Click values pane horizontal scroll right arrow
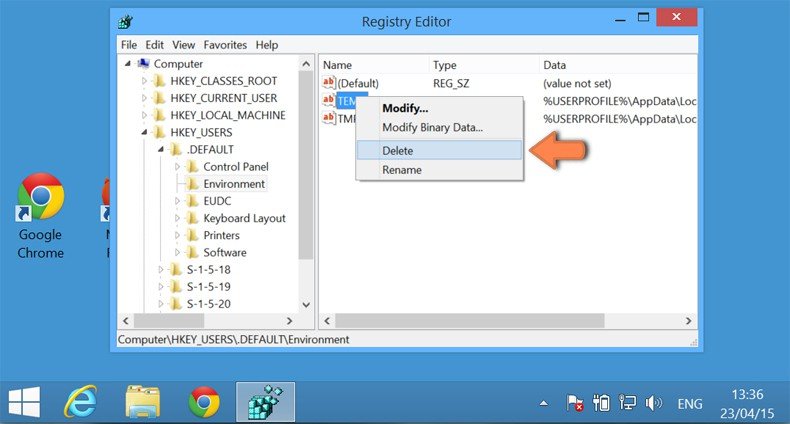The image size is (790, 424). pyautogui.click(x=689, y=320)
